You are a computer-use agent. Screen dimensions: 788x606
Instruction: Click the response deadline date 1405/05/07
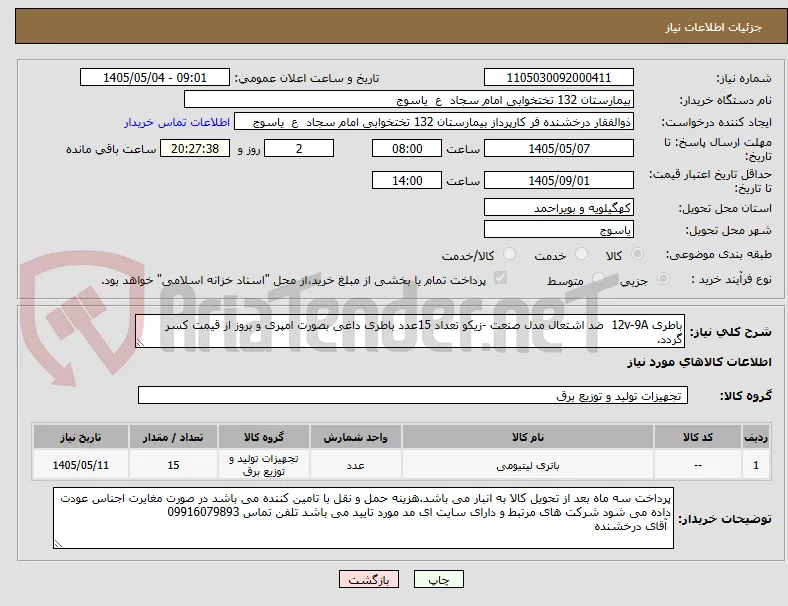tap(558, 149)
